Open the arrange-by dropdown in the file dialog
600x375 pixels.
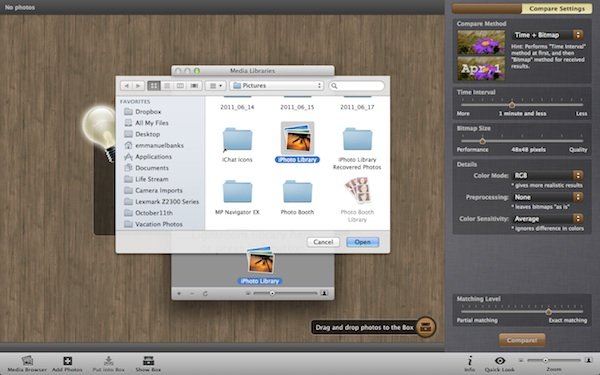click(x=215, y=86)
